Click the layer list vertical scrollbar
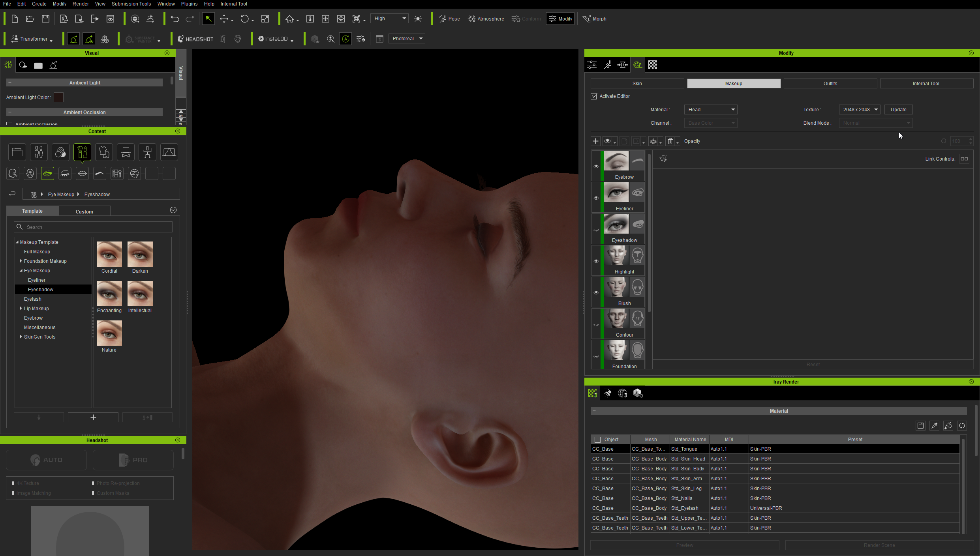 click(x=650, y=233)
